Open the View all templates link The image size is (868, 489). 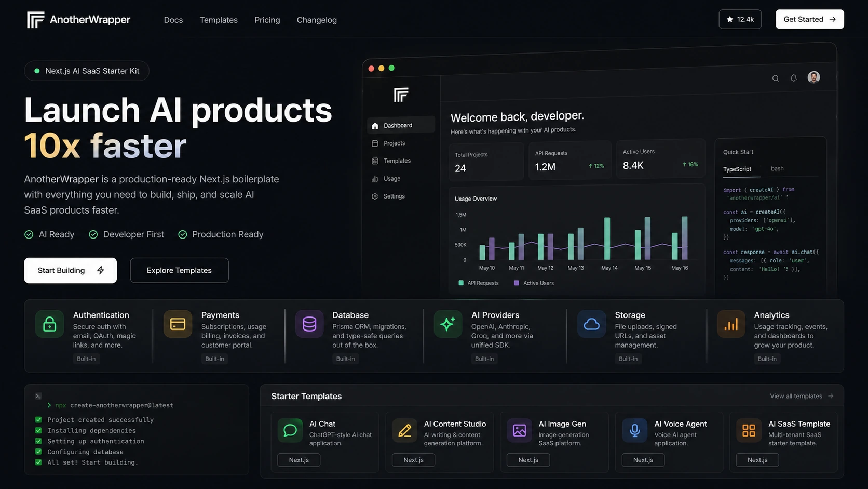(802, 396)
